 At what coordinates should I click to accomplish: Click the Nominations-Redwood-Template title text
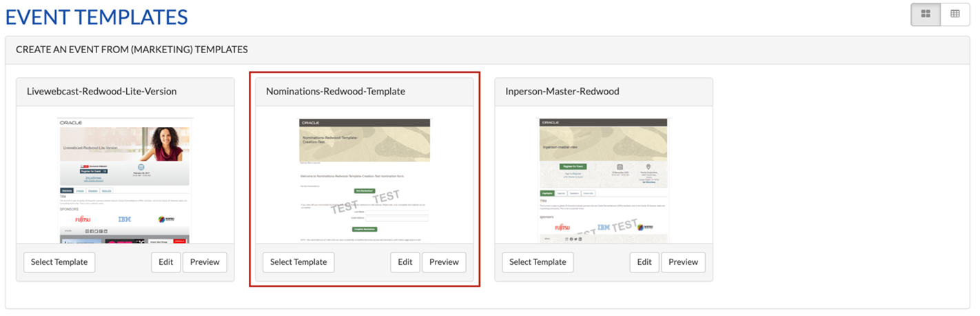tap(336, 91)
